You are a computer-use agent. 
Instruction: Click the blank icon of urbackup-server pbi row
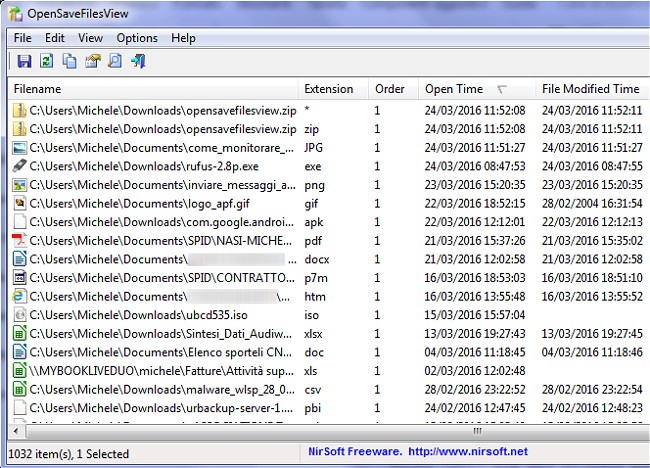(19, 408)
